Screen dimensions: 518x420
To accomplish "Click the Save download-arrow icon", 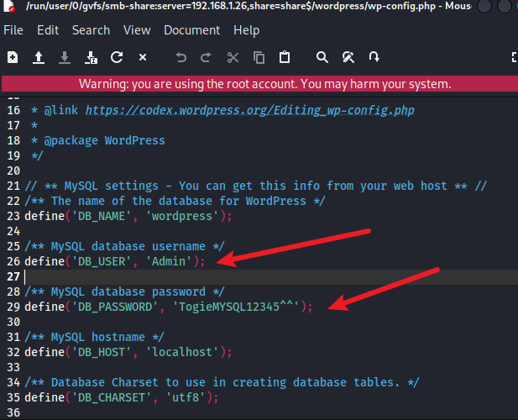I will 65,57.
